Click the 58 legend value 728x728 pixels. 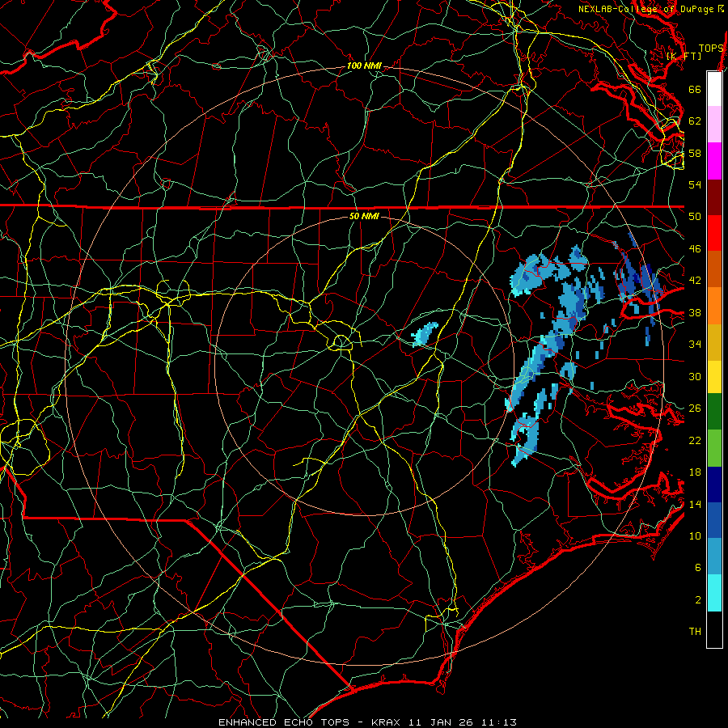pos(695,153)
